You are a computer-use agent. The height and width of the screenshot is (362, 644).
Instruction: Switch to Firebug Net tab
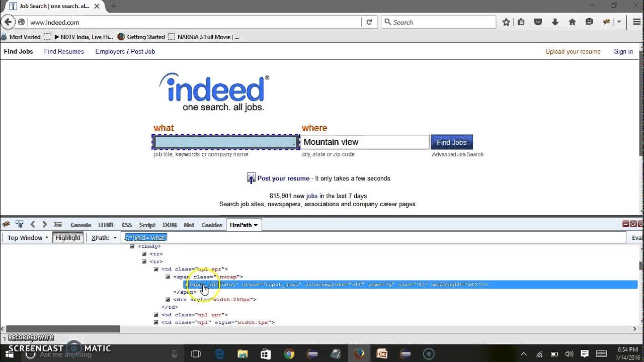(x=189, y=225)
